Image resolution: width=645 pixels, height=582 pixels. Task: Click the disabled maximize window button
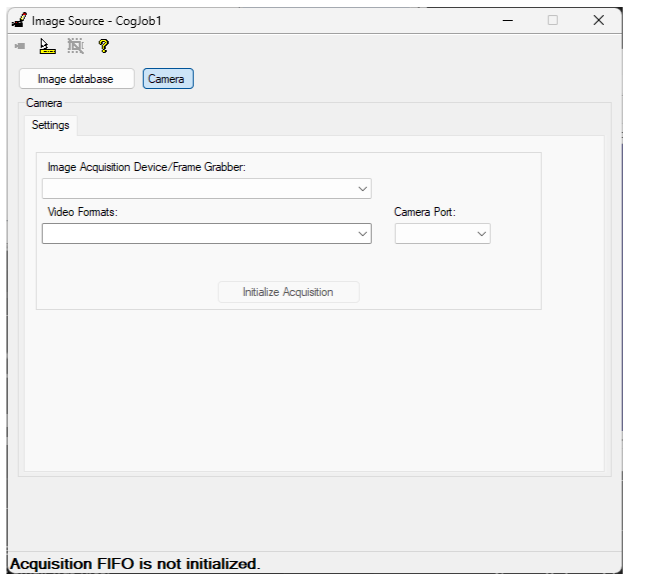[x=553, y=20]
